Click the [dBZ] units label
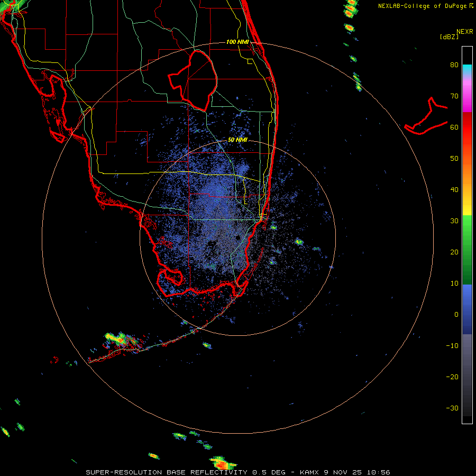The width and height of the screenshot is (476, 476). point(449,36)
